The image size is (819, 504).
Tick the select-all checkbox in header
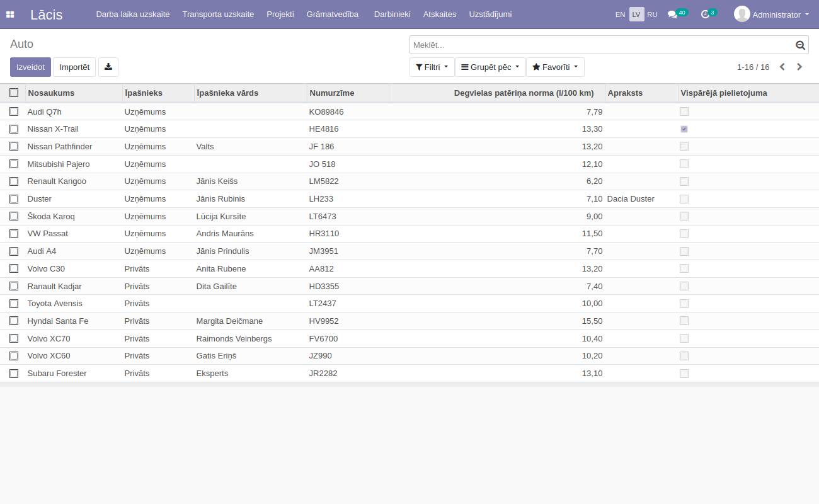coord(14,93)
